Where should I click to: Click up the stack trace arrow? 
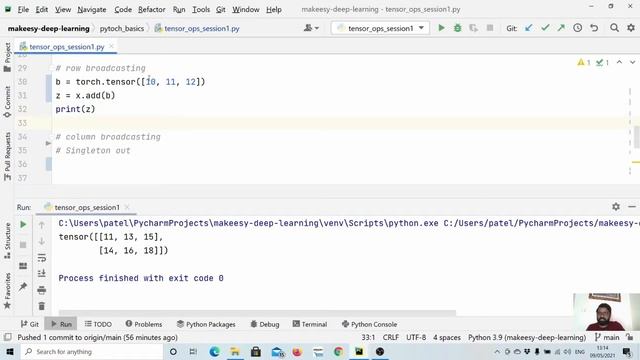(x=42, y=225)
